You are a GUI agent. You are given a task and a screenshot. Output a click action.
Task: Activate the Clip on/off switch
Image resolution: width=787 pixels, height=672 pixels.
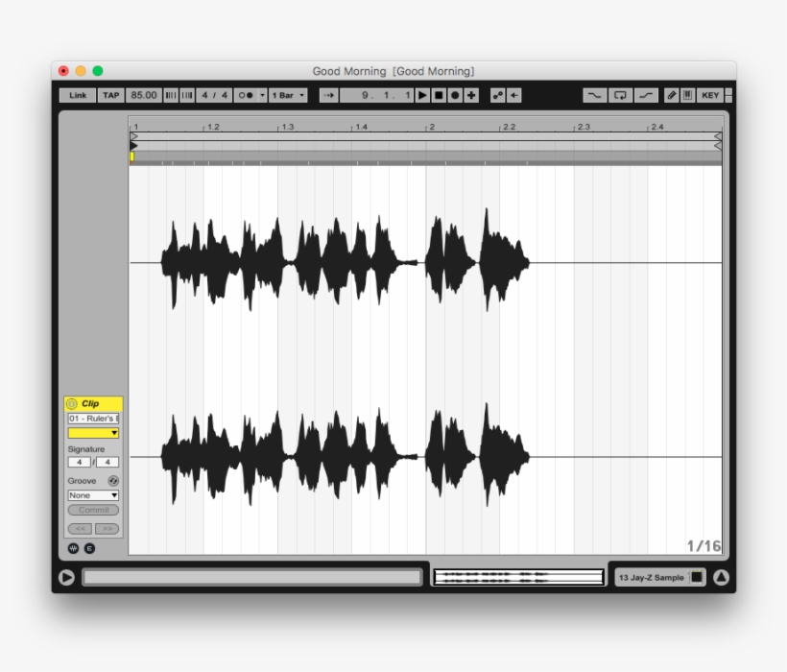71,404
